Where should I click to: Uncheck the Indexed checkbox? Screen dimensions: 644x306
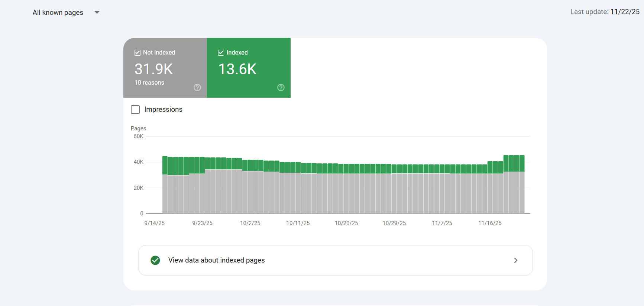(x=221, y=53)
